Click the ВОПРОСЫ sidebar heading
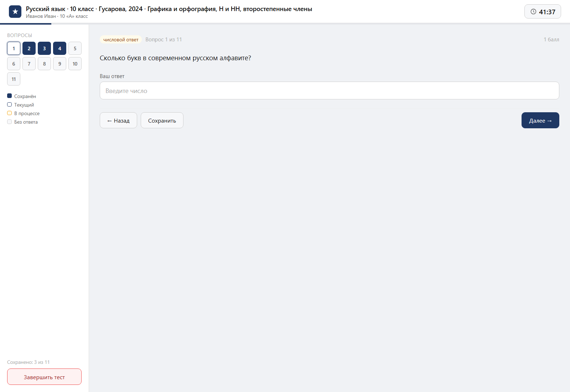570x392 pixels. click(x=20, y=35)
